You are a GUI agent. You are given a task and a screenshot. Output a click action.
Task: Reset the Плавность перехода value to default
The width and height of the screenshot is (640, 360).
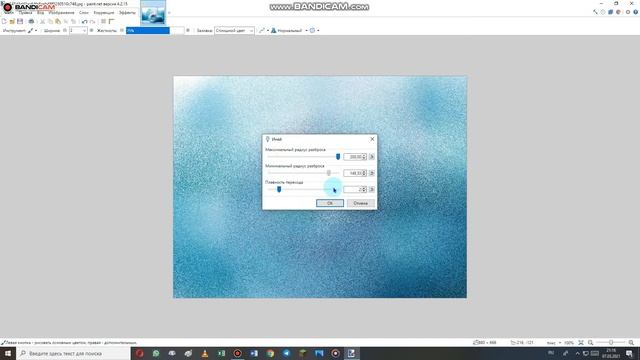pyautogui.click(x=371, y=189)
